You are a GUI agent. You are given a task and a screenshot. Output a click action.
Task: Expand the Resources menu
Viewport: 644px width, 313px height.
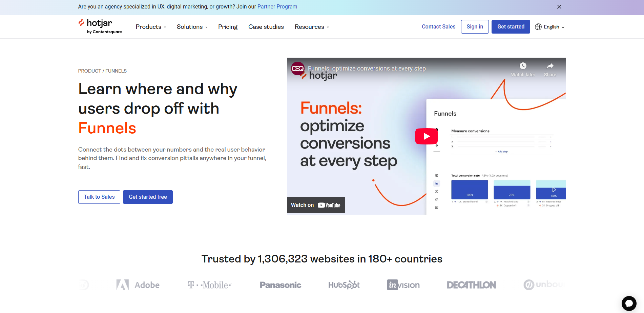[312, 27]
